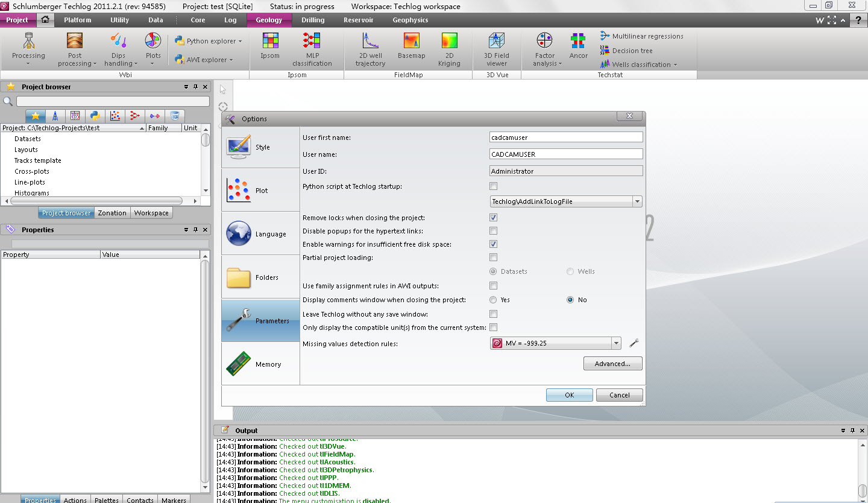Expand the Python explorer dropdown
The width and height of the screenshot is (868, 503).
pos(208,41)
